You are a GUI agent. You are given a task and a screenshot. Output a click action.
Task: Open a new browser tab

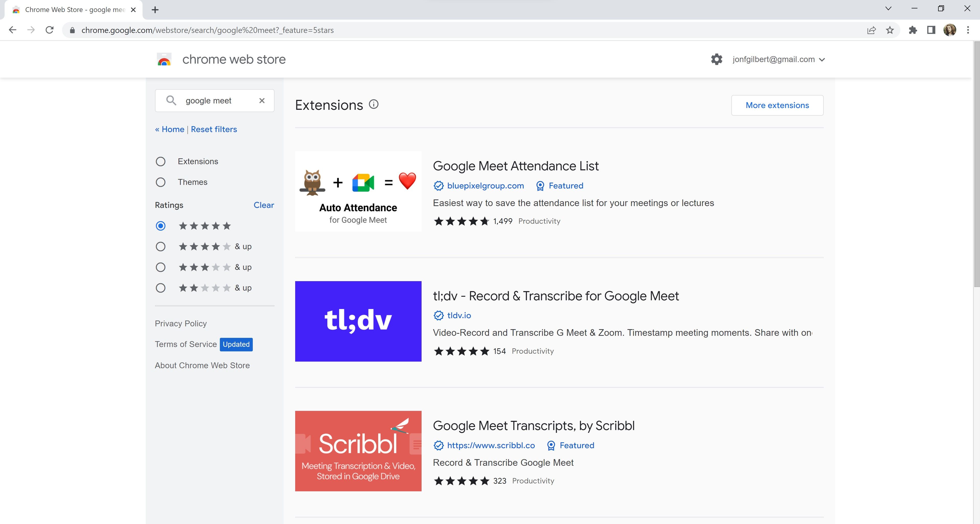coord(155,10)
